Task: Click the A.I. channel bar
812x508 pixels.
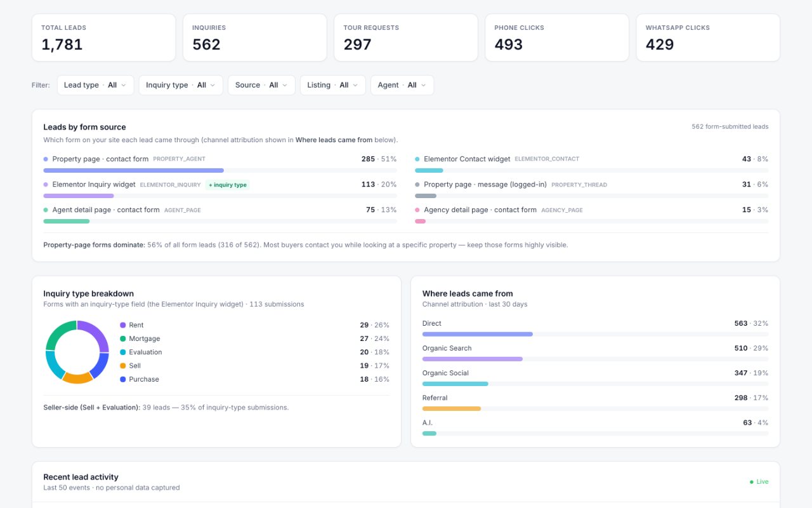Action: click(x=596, y=433)
